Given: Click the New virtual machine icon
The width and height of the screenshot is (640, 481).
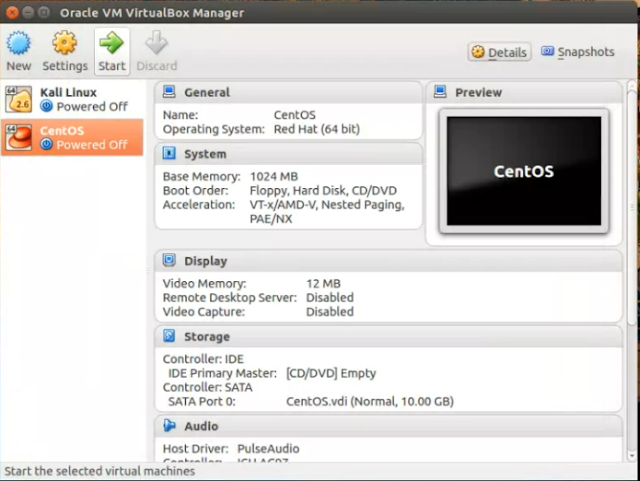Looking at the screenshot, I should click(18, 42).
